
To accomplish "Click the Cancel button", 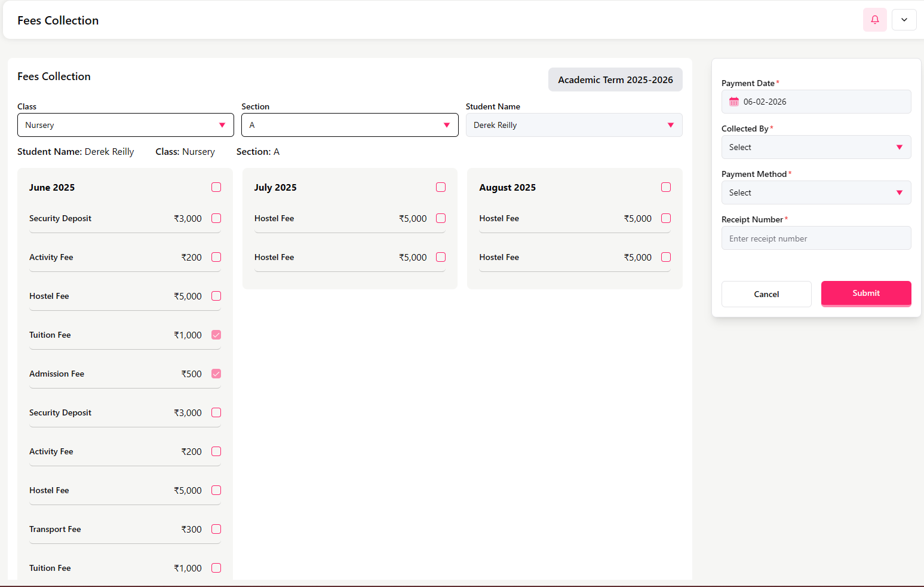I will (766, 294).
